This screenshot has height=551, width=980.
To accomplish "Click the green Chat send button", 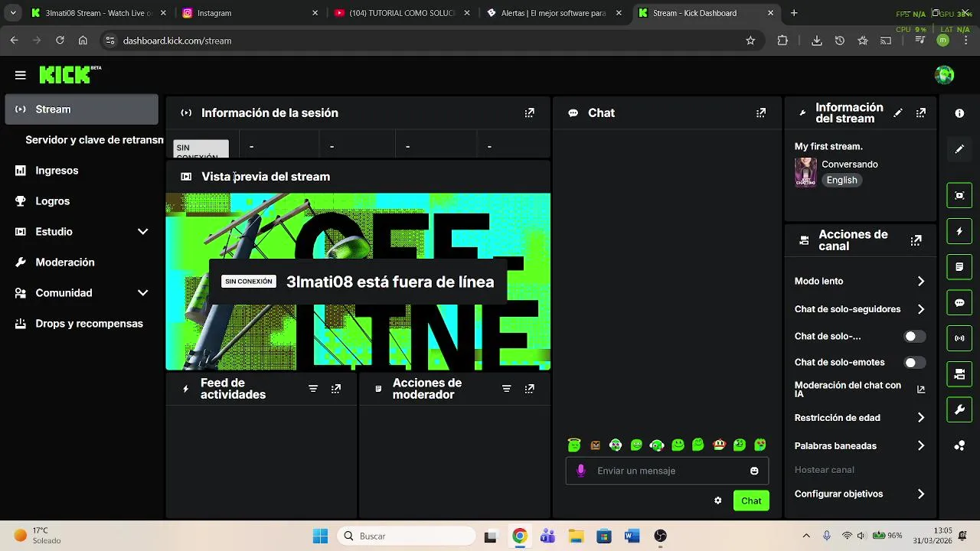I will (x=751, y=500).
